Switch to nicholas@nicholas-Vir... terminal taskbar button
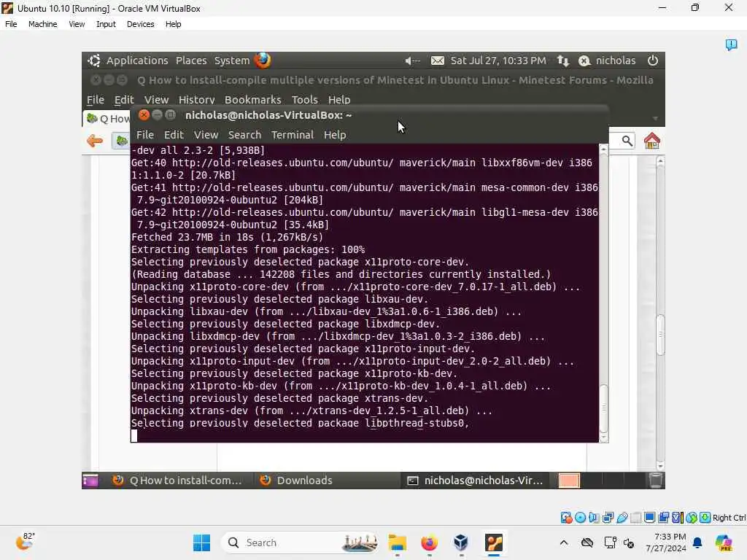The height and width of the screenshot is (560, 747). 475,481
